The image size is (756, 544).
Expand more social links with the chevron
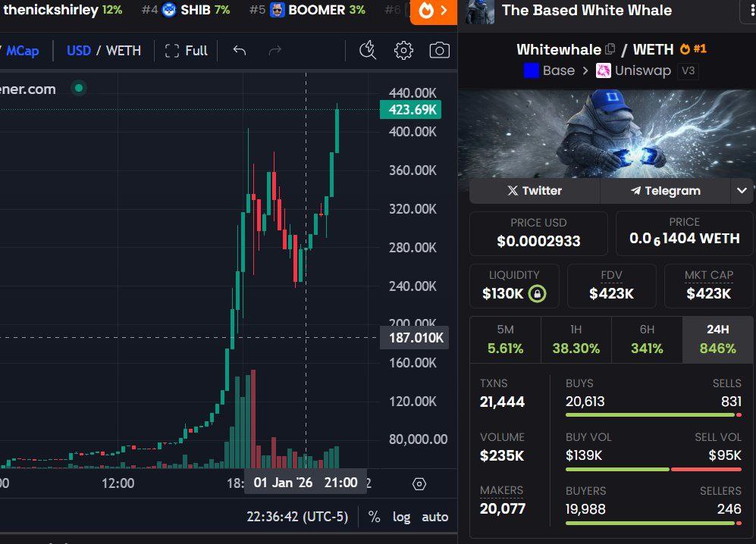click(x=742, y=191)
